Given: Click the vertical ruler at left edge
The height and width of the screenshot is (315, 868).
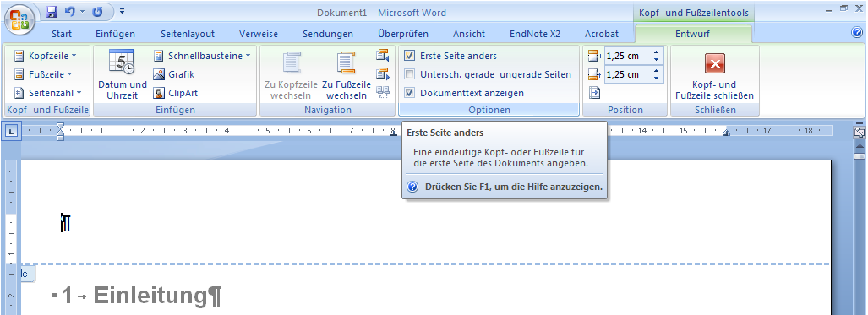Looking at the screenshot, I should click(11, 238).
